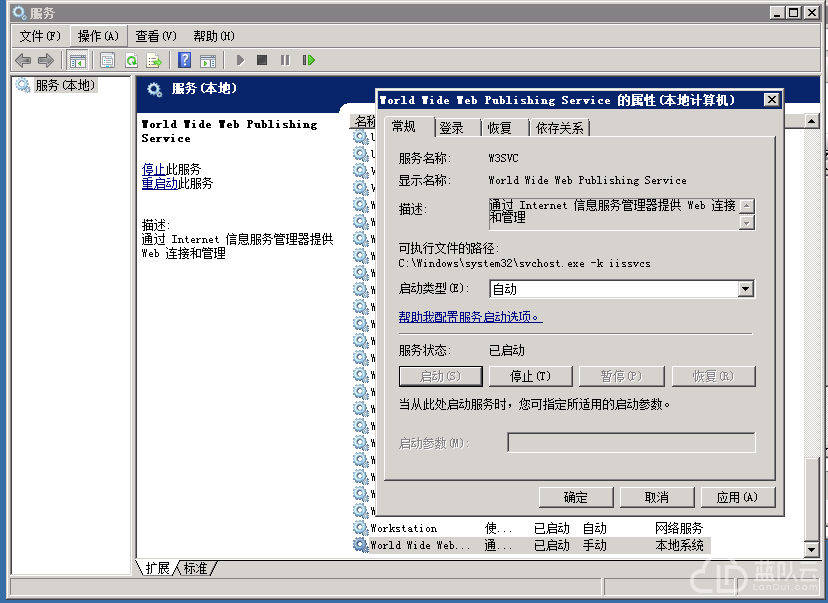
Task: Pause the service with the toolbar pause icon
Action: tap(285, 60)
